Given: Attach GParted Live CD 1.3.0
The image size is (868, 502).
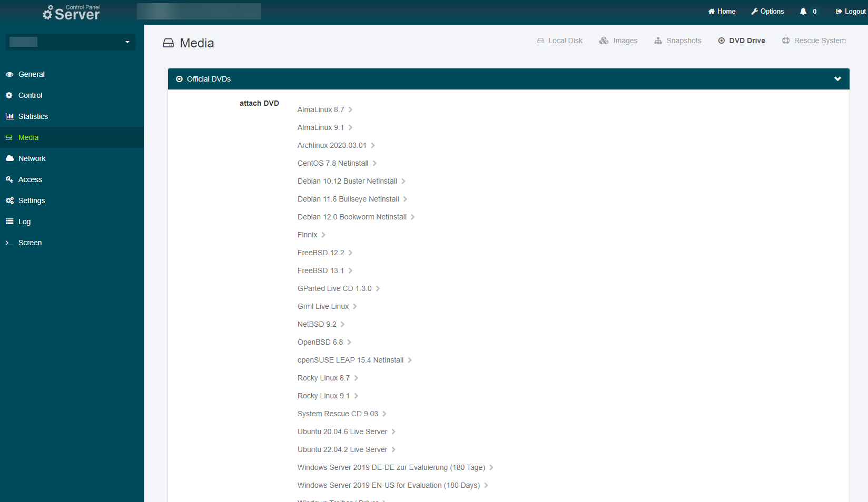Looking at the screenshot, I should click(339, 288).
